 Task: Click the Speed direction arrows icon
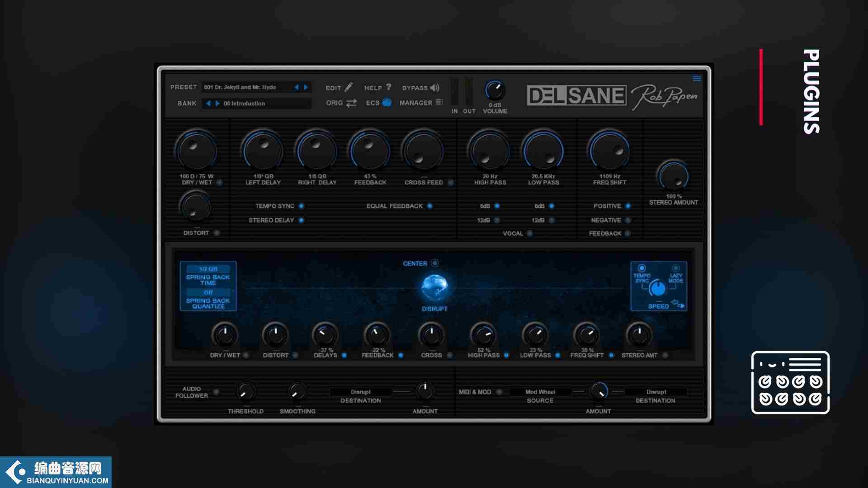pyautogui.click(x=678, y=304)
